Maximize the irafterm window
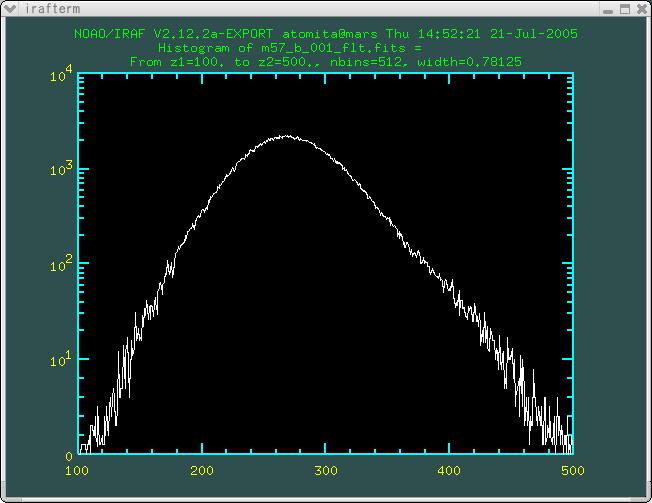Screen dimensions: 652x503 tap(625, 9)
